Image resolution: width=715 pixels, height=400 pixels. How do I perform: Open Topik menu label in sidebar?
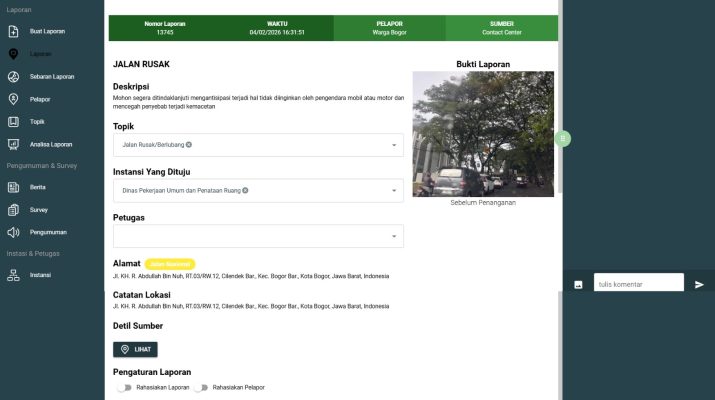point(37,122)
